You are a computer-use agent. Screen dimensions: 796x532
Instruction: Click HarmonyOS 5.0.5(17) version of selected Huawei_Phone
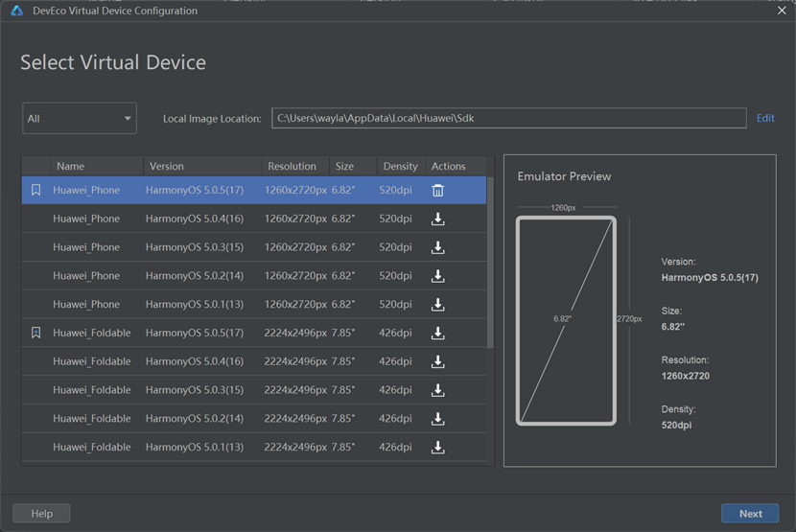195,190
